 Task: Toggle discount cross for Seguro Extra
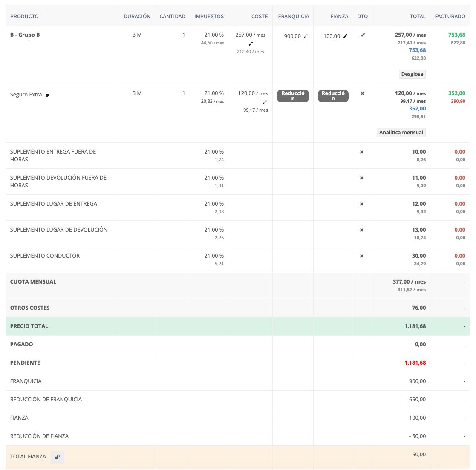363,93
